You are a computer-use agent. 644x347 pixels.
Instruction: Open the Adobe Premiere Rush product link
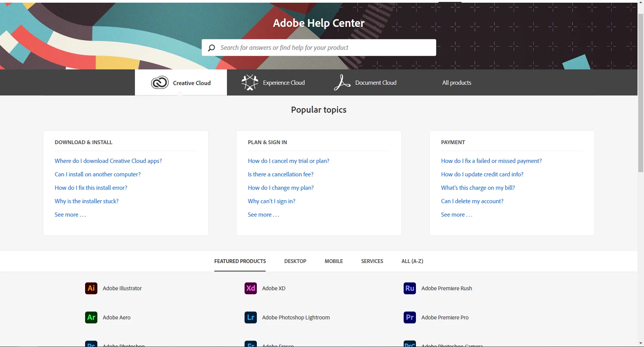447,288
